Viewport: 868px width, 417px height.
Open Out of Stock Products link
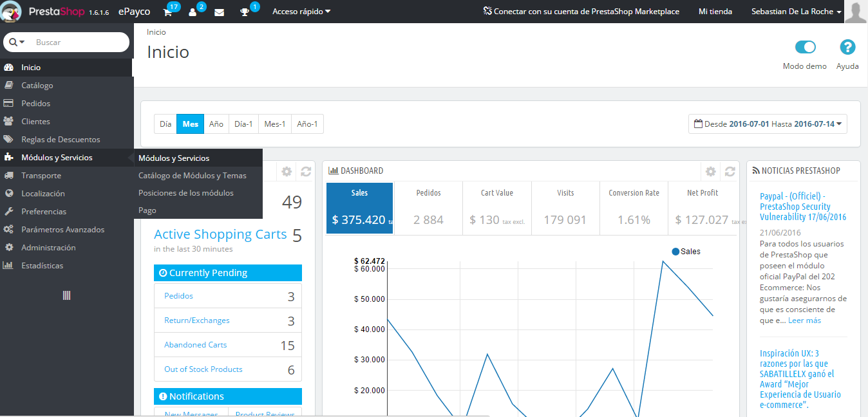[203, 369]
